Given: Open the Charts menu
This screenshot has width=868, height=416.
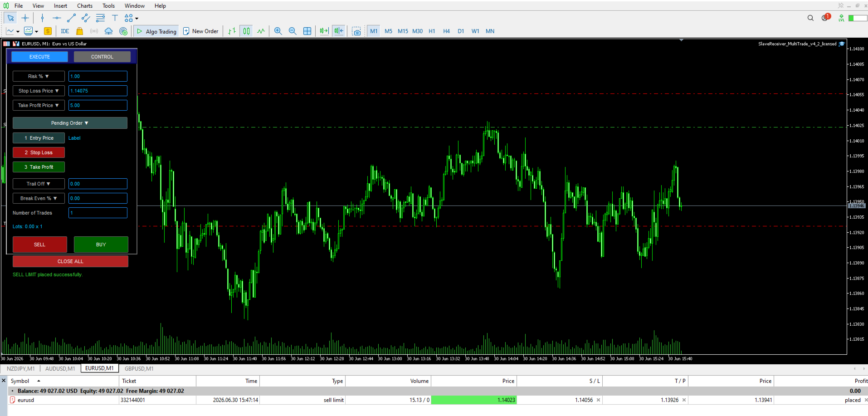Looking at the screenshot, I should pyautogui.click(x=85, y=6).
